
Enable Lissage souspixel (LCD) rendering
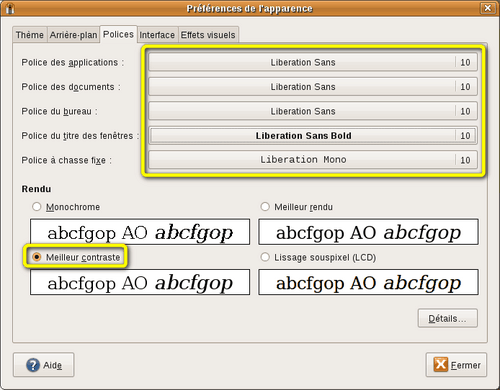(265, 257)
